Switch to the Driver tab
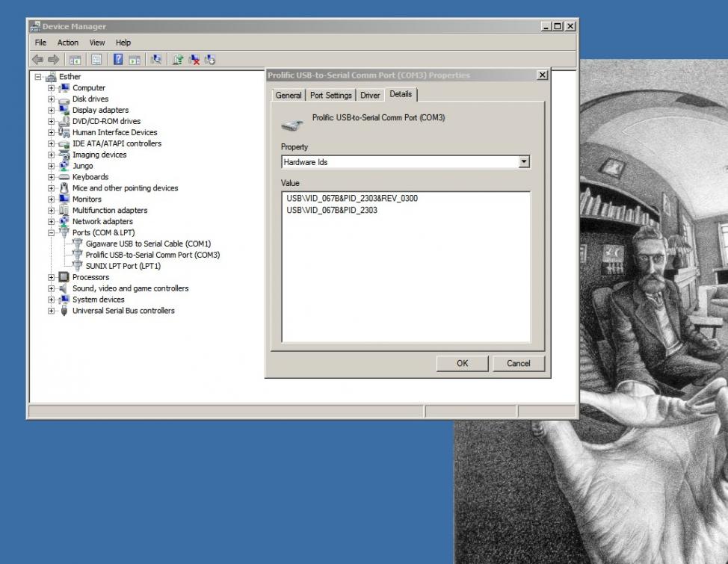Viewport: 728px width, 564px height. pyautogui.click(x=370, y=95)
